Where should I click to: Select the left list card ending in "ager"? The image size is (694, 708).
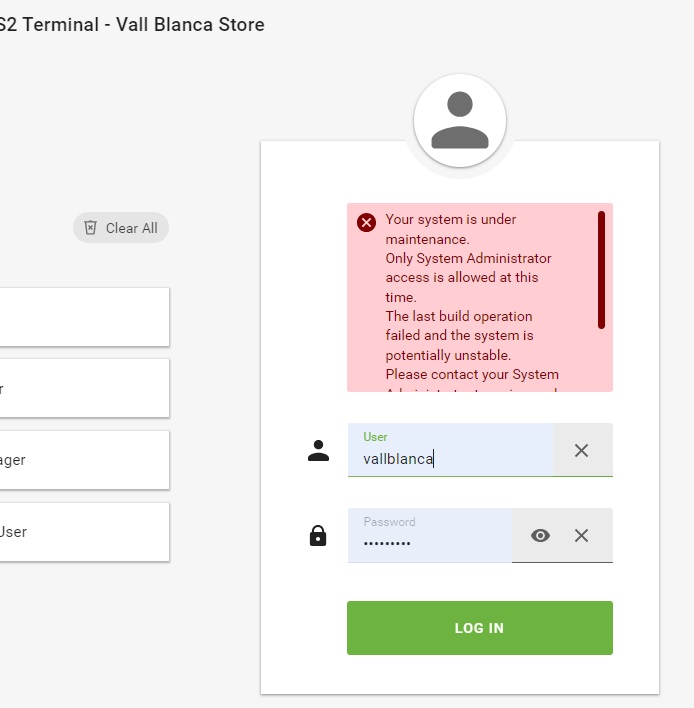84,460
